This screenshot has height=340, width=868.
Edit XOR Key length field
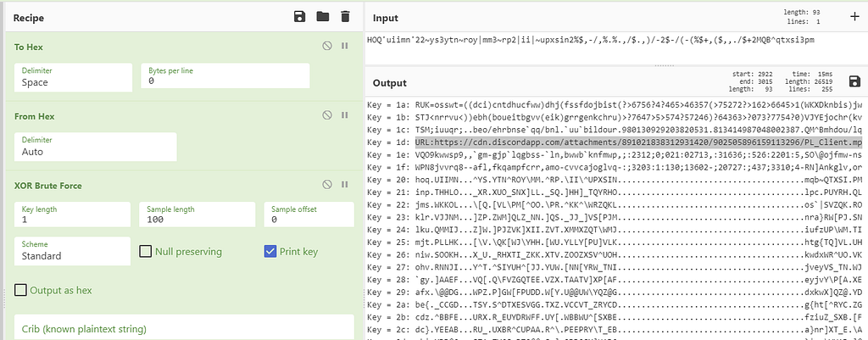[x=72, y=215]
